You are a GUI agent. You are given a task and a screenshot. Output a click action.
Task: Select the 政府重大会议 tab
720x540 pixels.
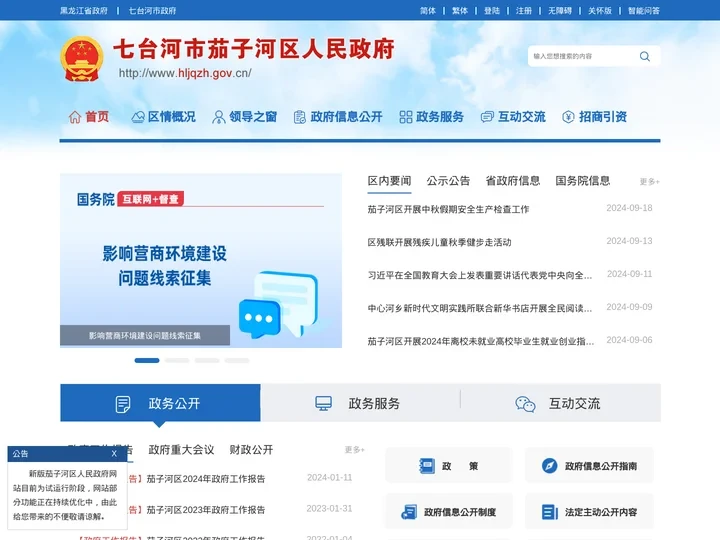click(181, 450)
